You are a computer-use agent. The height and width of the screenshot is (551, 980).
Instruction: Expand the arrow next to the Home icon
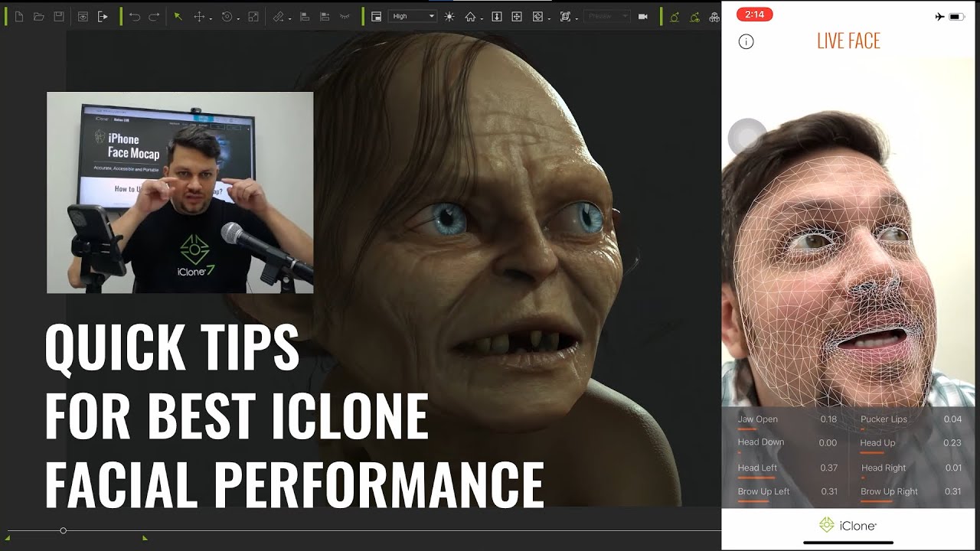(482, 18)
